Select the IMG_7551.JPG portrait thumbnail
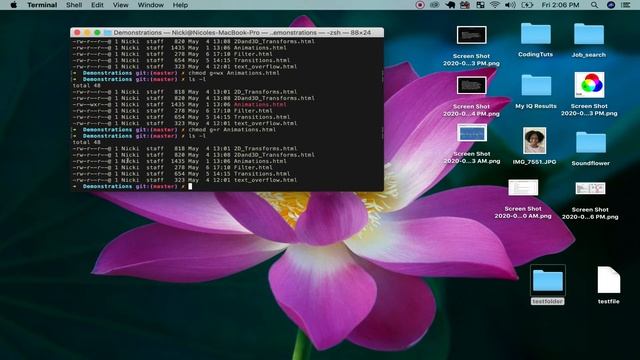Screen dimensions: 640x360 tap(534, 140)
